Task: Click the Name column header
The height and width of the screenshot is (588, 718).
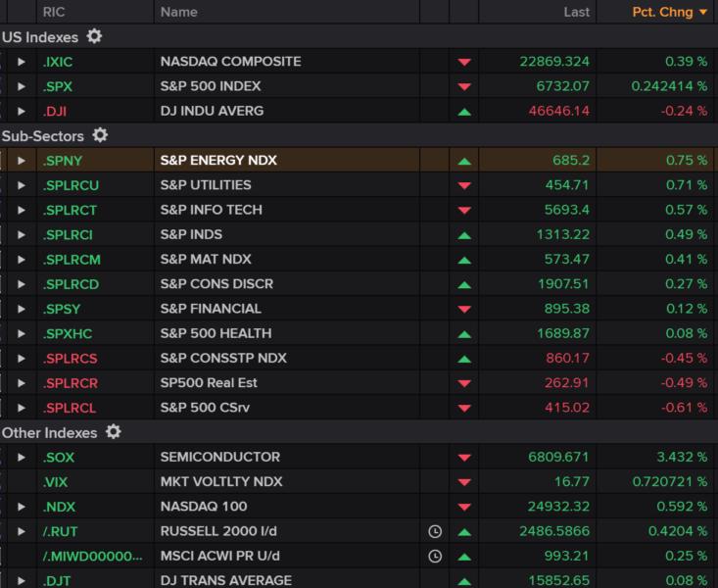Action: coord(179,12)
